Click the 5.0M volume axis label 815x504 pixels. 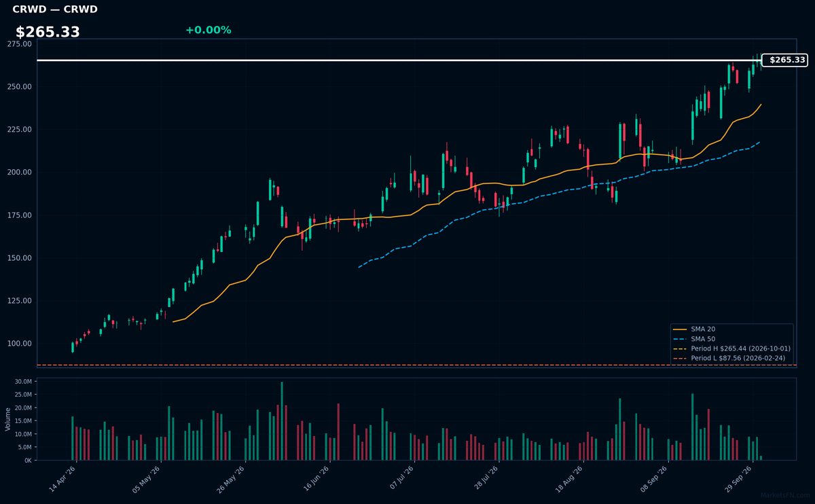(25, 447)
